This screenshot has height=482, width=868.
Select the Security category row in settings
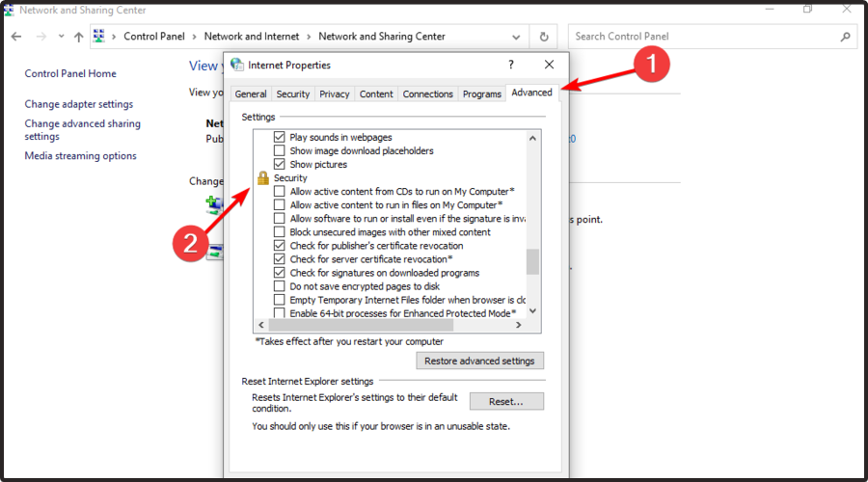(x=290, y=177)
